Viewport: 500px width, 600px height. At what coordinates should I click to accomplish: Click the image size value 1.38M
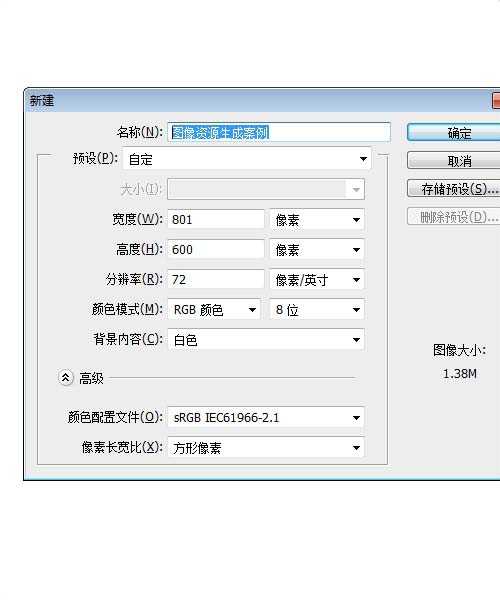pos(459,373)
